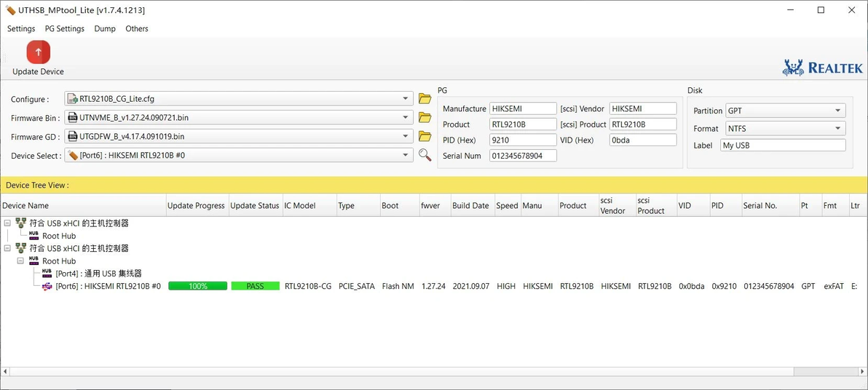Click the hub icon beside Port4 entry
This screenshot has width=868, height=390.
coord(47,274)
